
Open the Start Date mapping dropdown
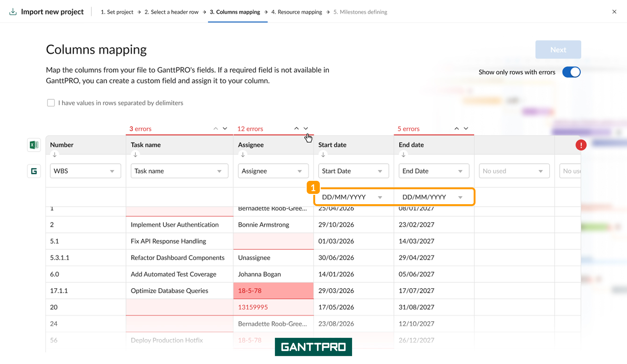pyautogui.click(x=353, y=171)
